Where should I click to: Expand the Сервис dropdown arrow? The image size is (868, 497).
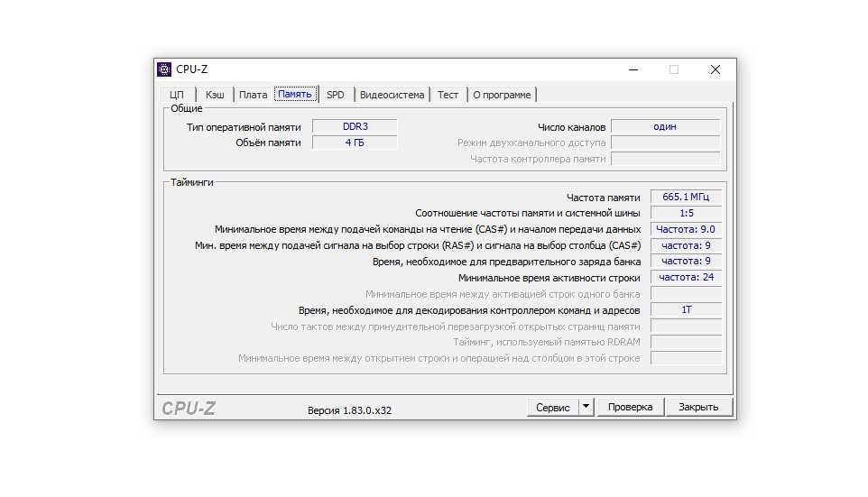pyautogui.click(x=586, y=408)
